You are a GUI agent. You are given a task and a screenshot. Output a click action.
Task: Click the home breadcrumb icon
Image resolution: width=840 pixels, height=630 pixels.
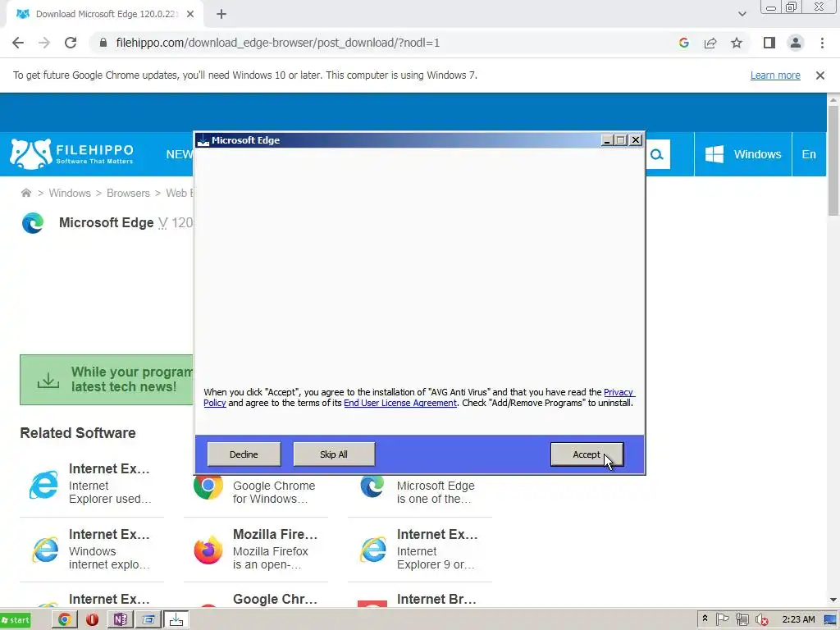coord(25,193)
